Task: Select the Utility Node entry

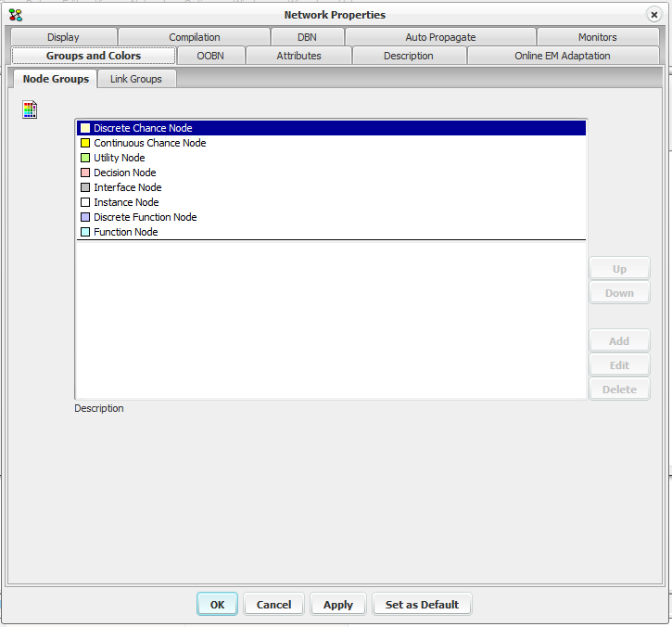Action: pos(331,158)
